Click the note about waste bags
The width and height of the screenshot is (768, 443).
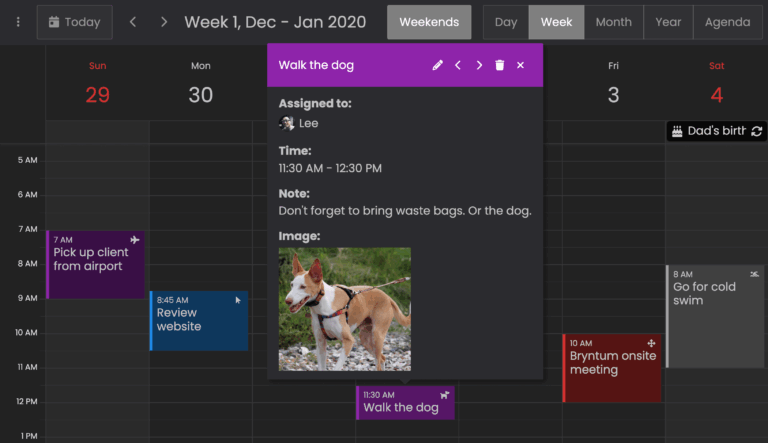tap(405, 211)
